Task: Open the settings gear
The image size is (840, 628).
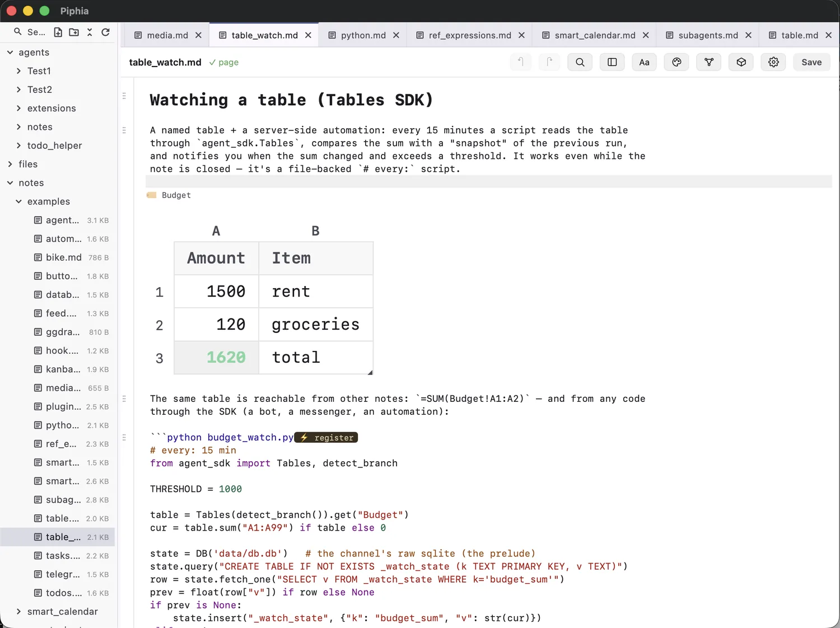Action: (x=773, y=62)
